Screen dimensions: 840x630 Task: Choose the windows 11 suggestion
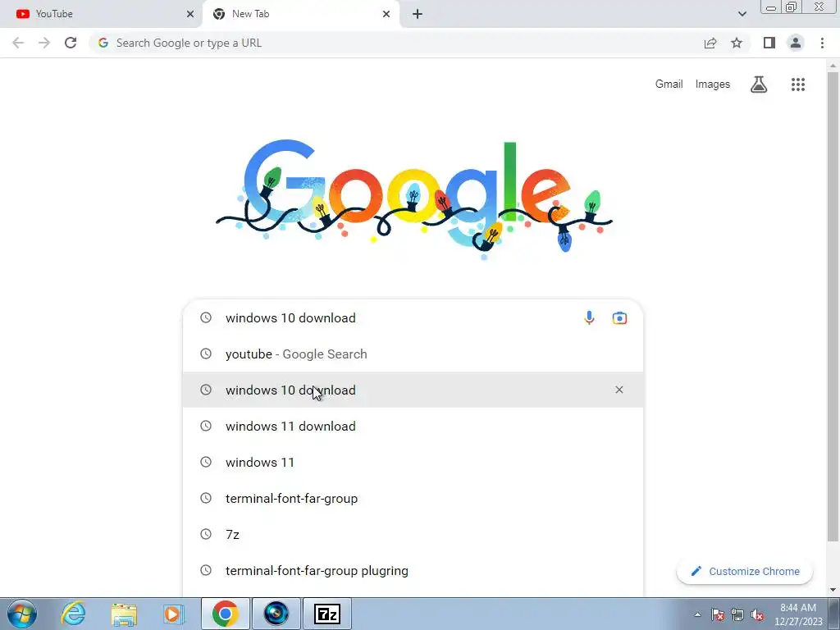point(413,463)
